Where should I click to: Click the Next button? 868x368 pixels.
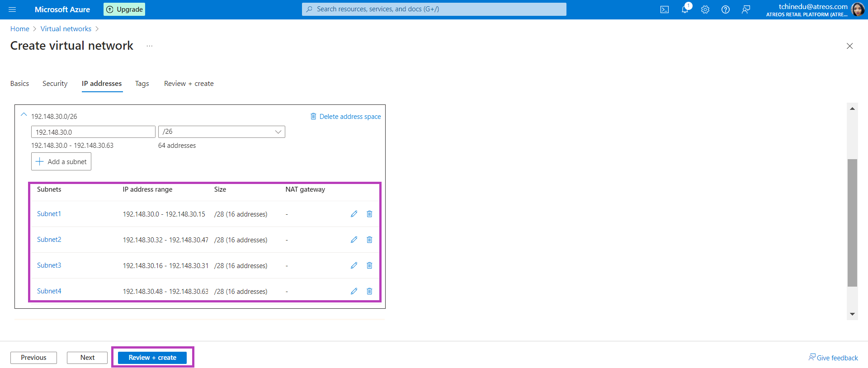[87, 358]
